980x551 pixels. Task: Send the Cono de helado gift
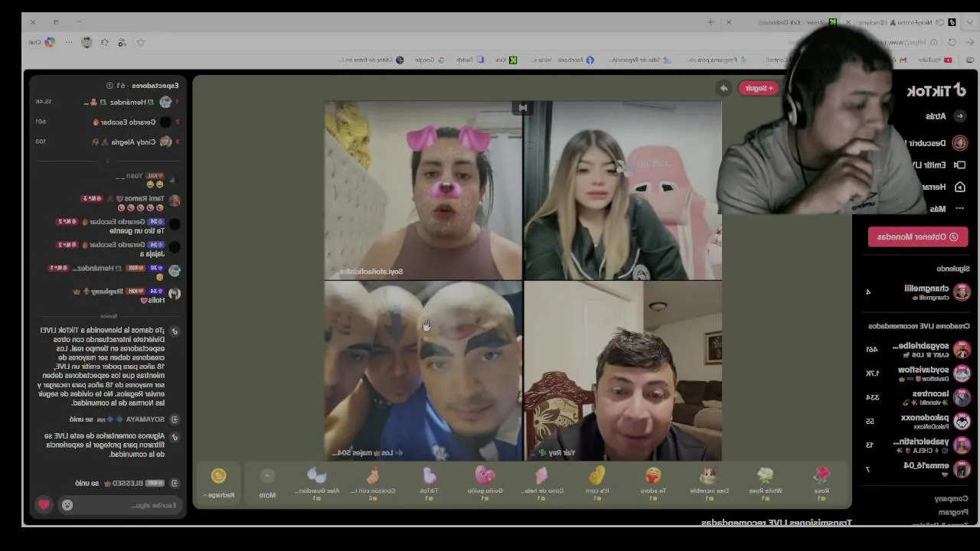pos(541,484)
